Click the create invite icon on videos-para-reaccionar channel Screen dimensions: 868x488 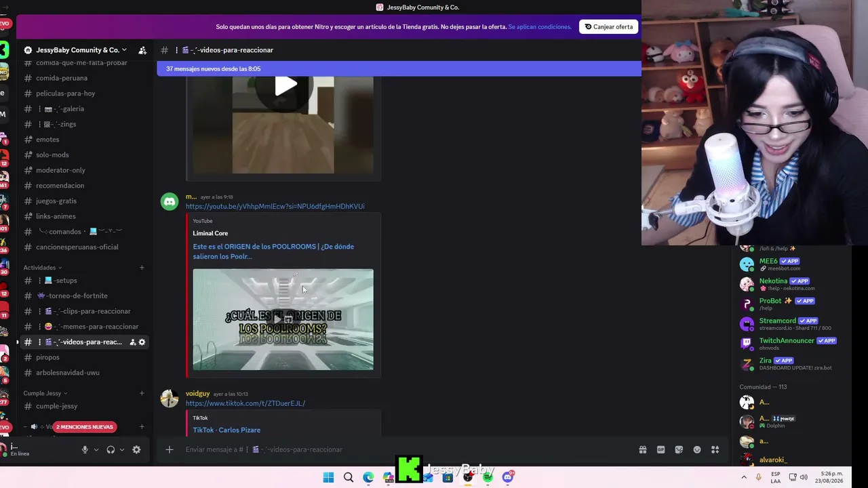point(132,342)
